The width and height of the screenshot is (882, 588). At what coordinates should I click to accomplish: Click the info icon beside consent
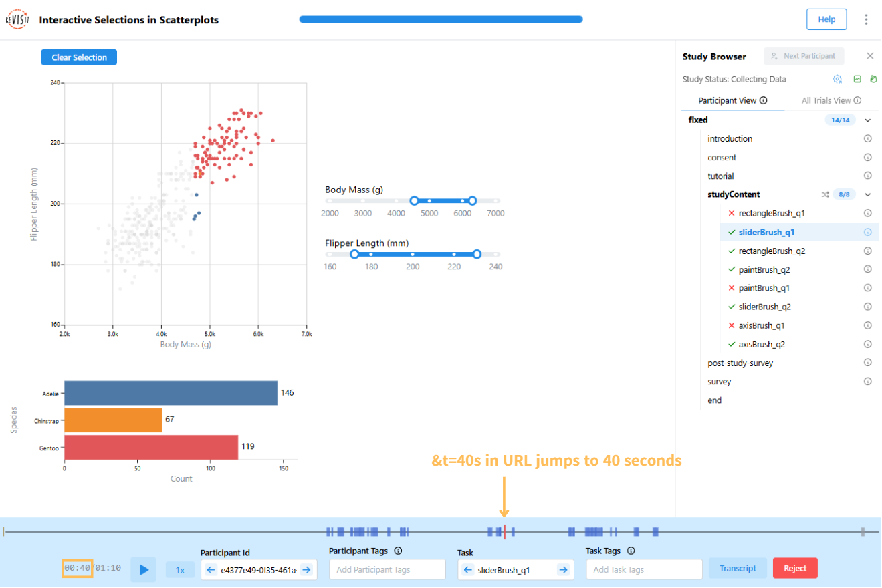(x=868, y=158)
